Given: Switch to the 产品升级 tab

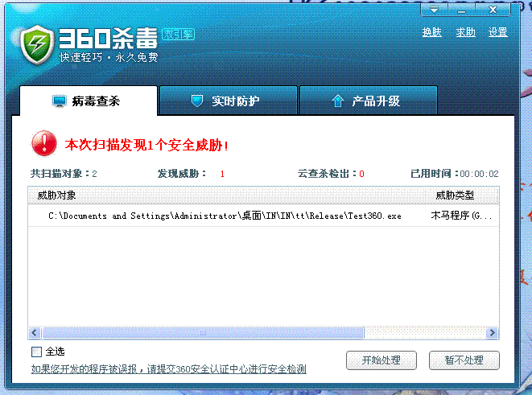Looking at the screenshot, I should click(369, 101).
